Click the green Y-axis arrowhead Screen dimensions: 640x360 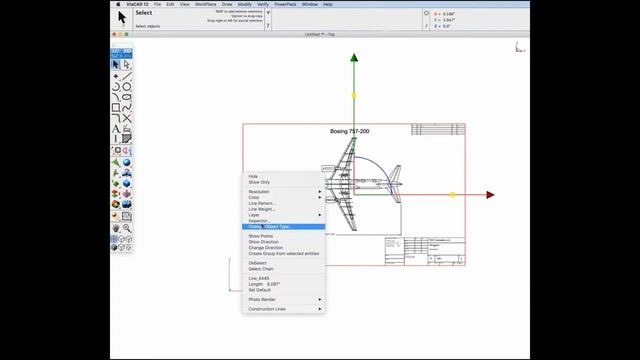(354, 58)
